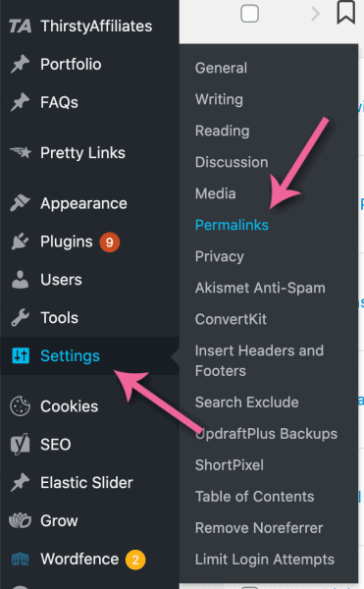Click the Yoast SEO icon
Image resolution: width=364 pixels, height=589 pixels.
click(20, 444)
